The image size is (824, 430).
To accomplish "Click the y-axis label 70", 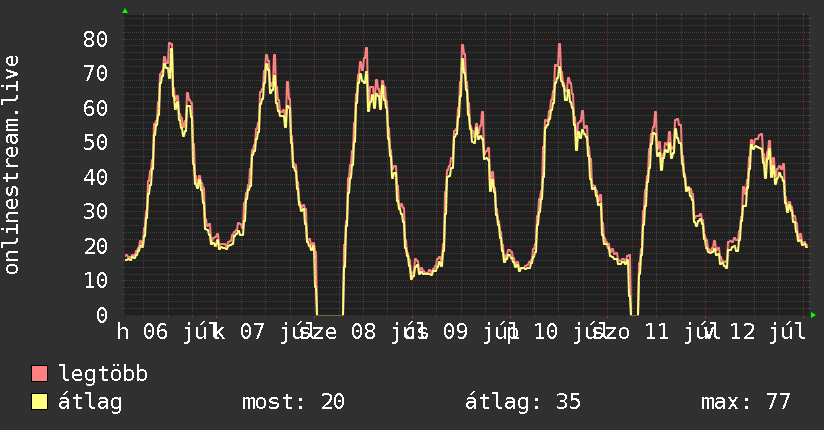I will pyautogui.click(x=96, y=74).
